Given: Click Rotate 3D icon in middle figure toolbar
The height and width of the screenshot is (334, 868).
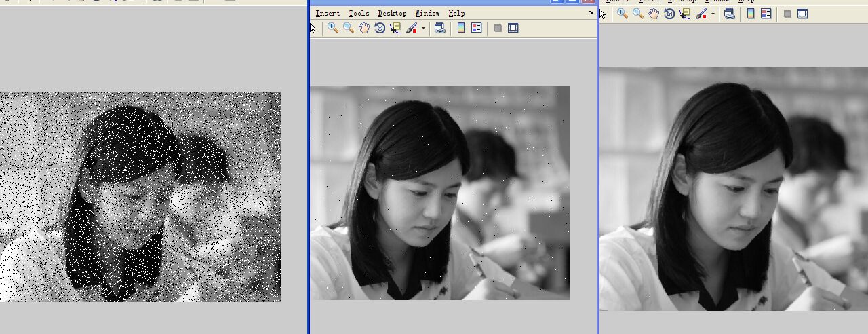Looking at the screenshot, I should [380, 28].
